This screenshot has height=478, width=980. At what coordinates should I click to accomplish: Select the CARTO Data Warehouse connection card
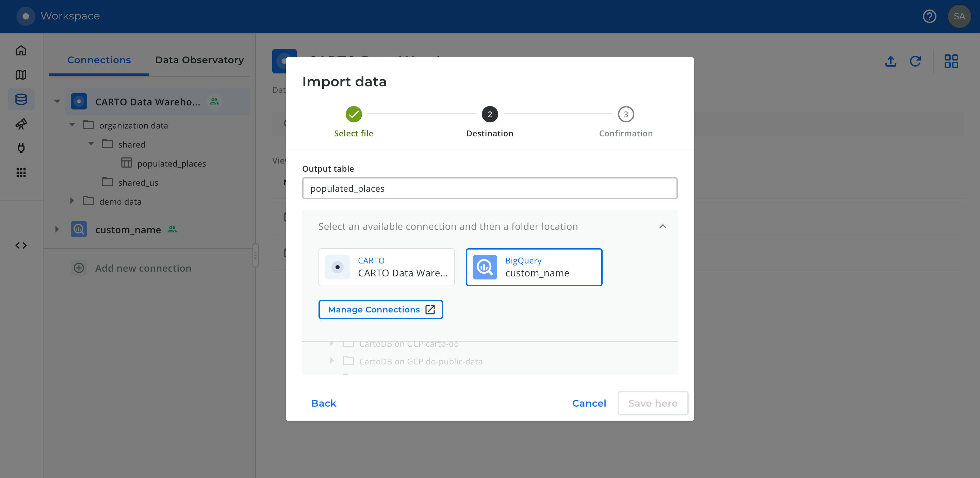[x=387, y=267]
